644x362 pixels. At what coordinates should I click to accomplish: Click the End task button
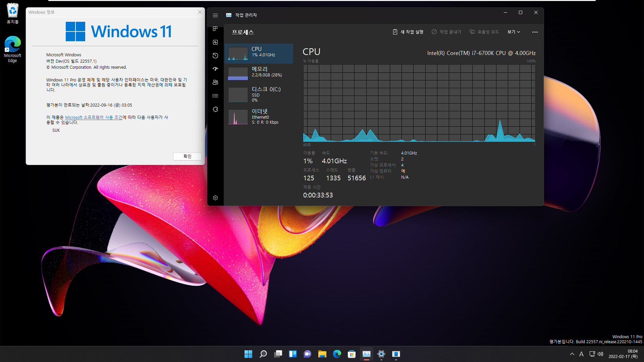pos(446,32)
